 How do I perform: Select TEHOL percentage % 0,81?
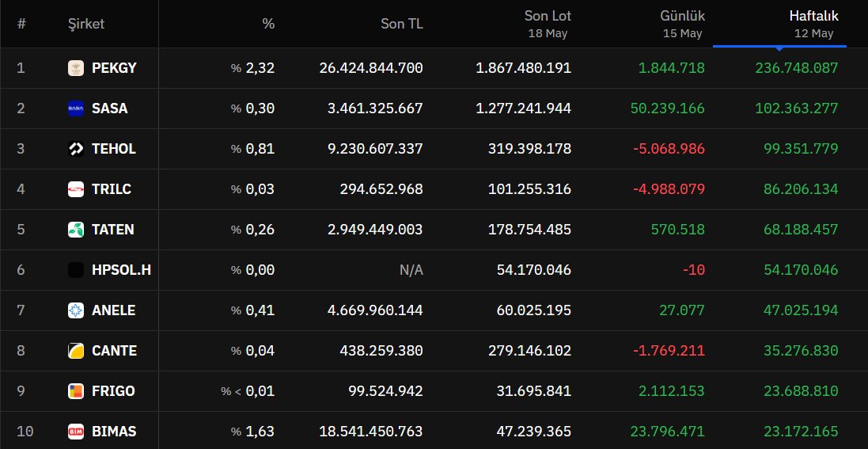253,149
